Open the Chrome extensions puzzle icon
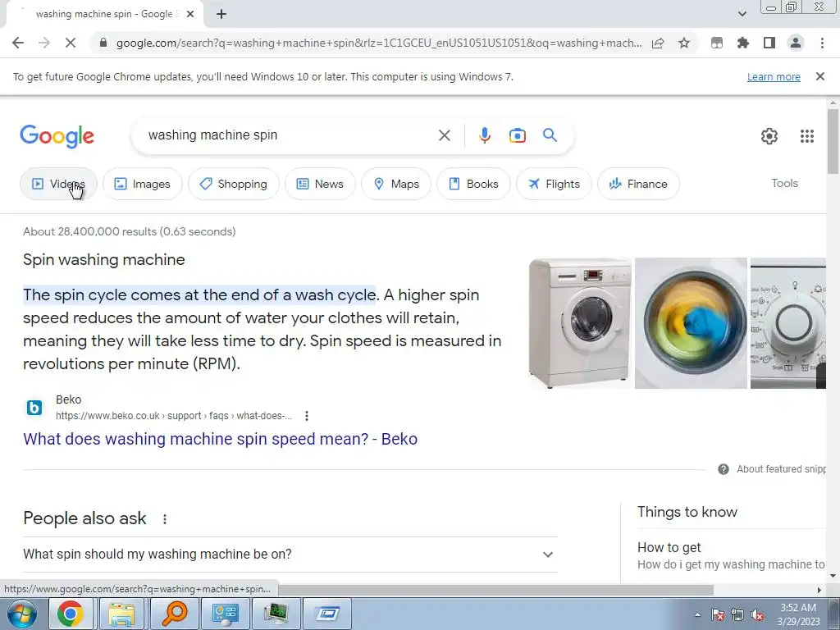The image size is (840, 630). click(x=743, y=43)
